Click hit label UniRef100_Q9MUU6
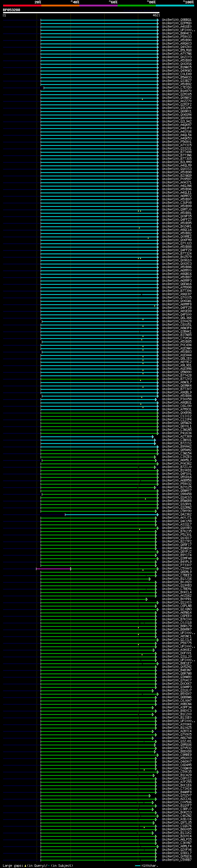The width and height of the screenshot is (197, 868). click(176, 745)
